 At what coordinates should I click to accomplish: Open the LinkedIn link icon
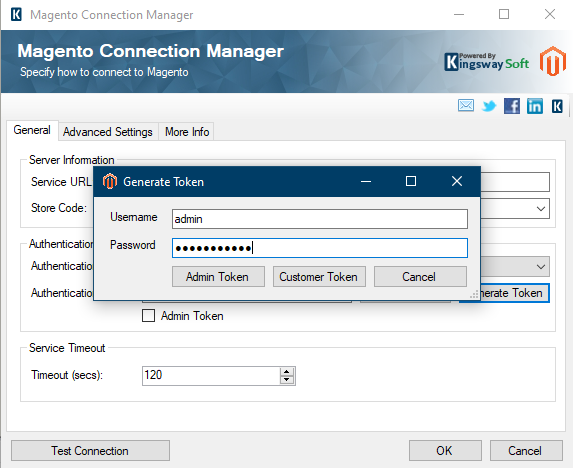[x=535, y=106]
